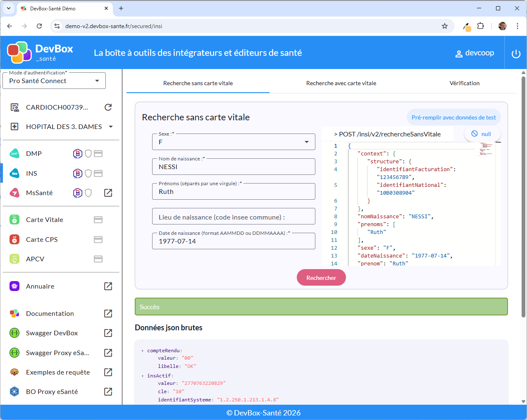Image resolution: width=527 pixels, height=420 pixels.
Task: Click the refresh icon beside CARDIOCH00739
Action: click(108, 107)
